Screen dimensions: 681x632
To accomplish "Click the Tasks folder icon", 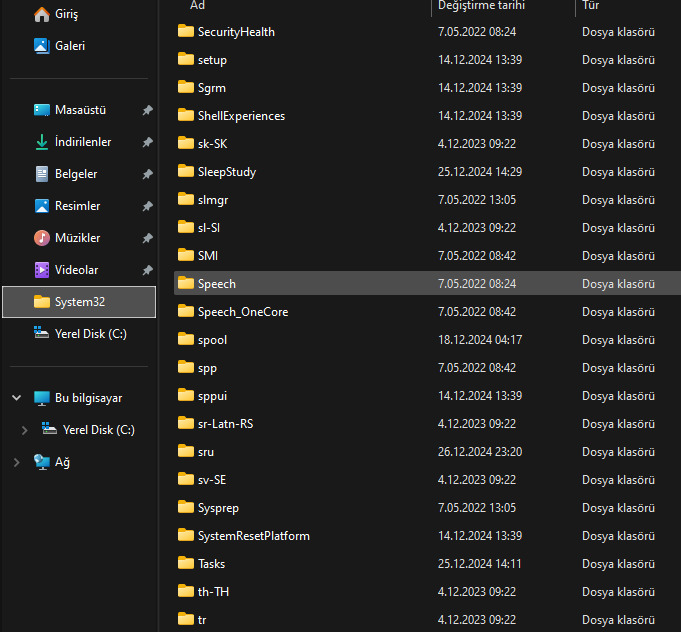I will [186, 563].
